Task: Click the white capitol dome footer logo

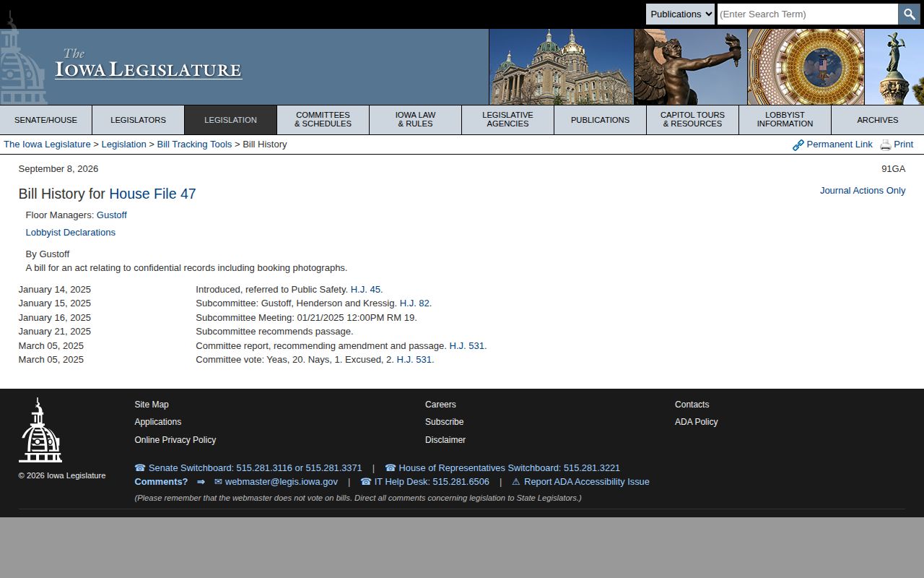Action: pos(40,430)
